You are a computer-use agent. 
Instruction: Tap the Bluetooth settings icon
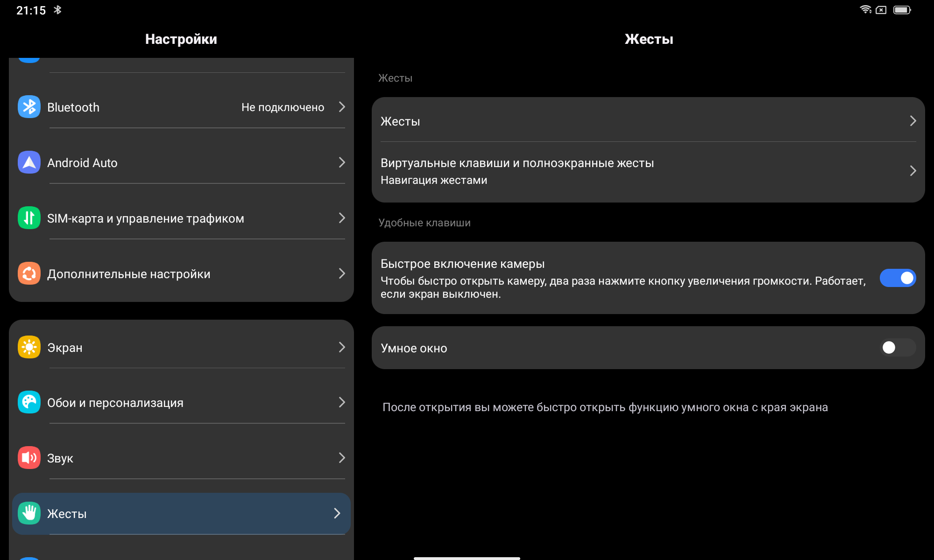(29, 107)
